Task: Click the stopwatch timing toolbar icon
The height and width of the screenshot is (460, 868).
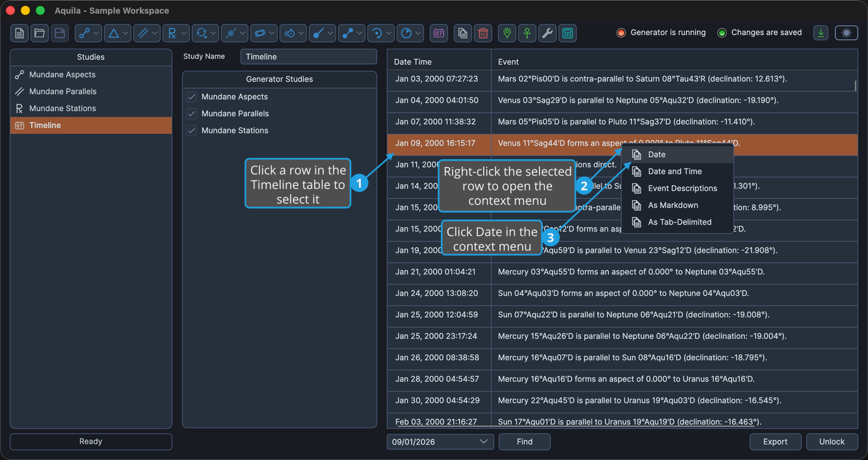Action: click(x=289, y=33)
